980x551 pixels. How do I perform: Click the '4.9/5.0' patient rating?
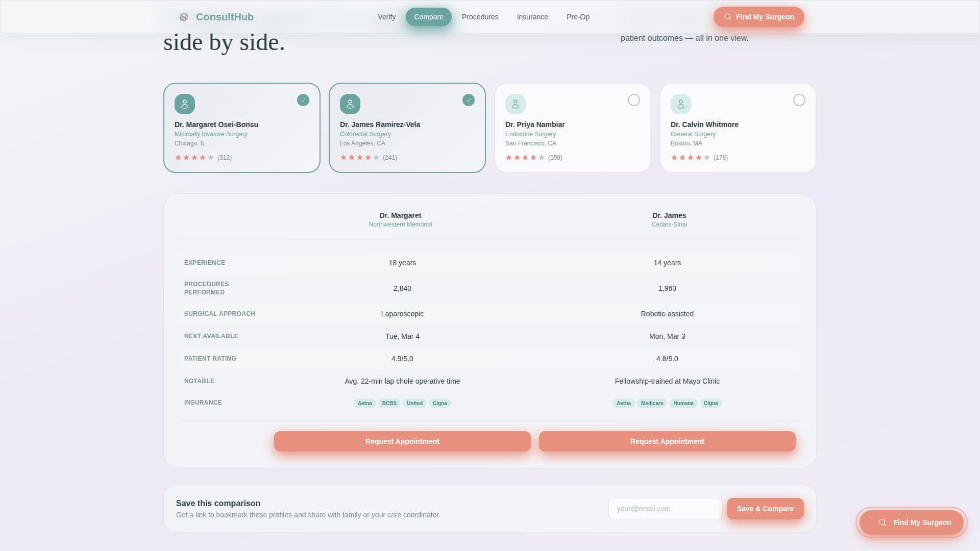[402, 359]
